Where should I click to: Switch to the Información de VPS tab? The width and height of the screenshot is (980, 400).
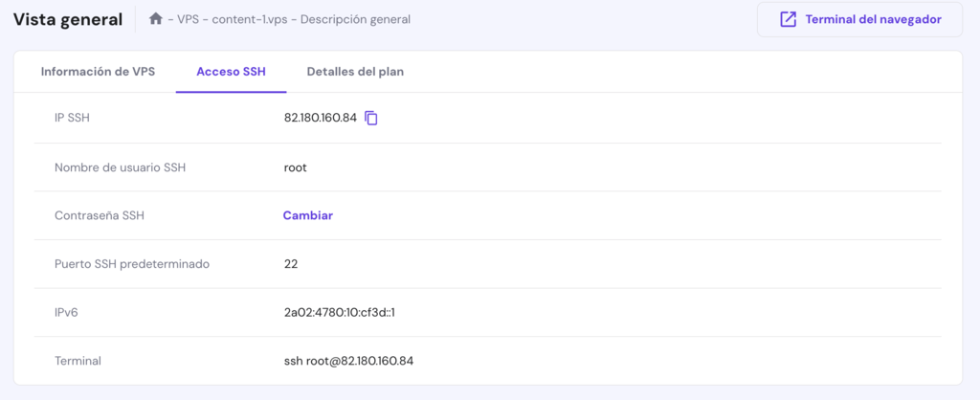98,72
